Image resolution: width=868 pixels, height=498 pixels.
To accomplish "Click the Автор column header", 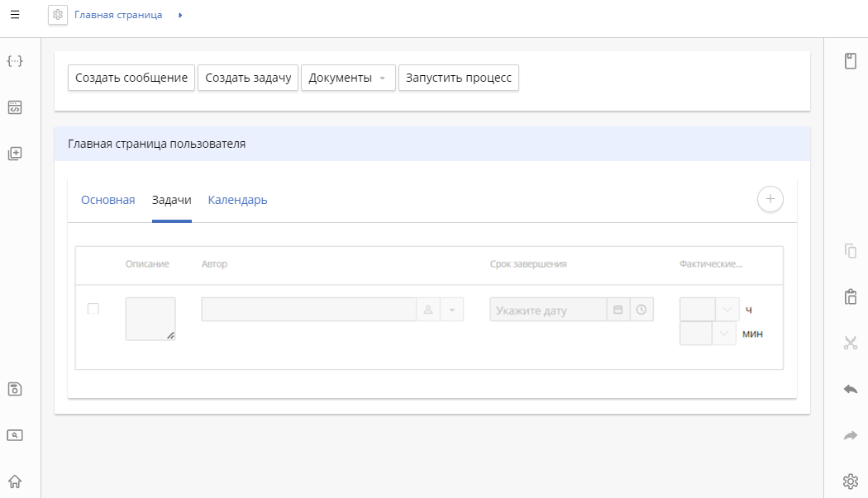I will (x=214, y=264).
